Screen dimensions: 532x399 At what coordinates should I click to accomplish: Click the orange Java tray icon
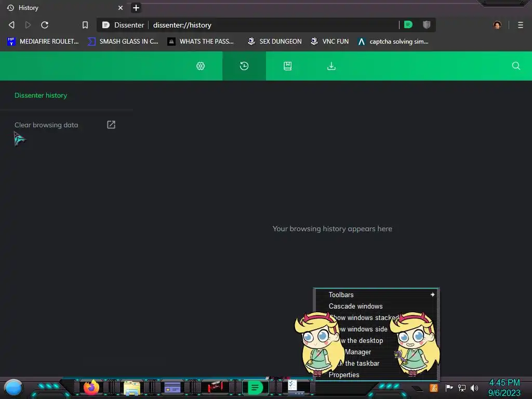coord(434,388)
